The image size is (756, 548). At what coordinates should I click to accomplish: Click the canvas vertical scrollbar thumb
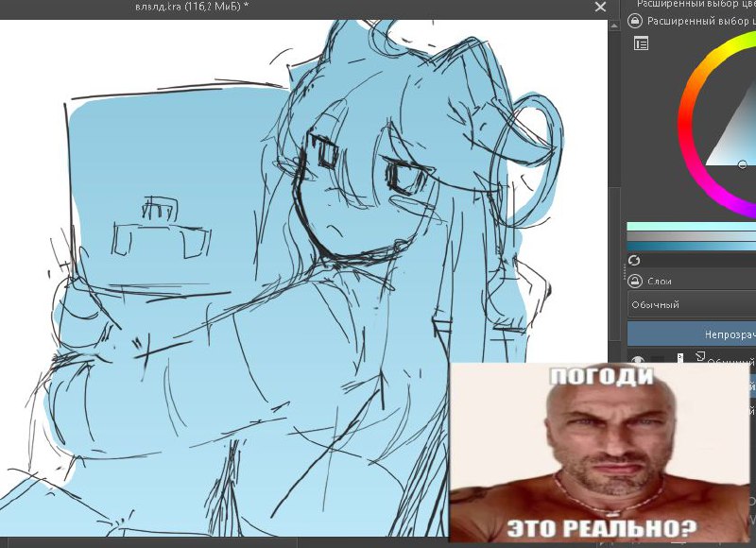click(x=614, y=263)
